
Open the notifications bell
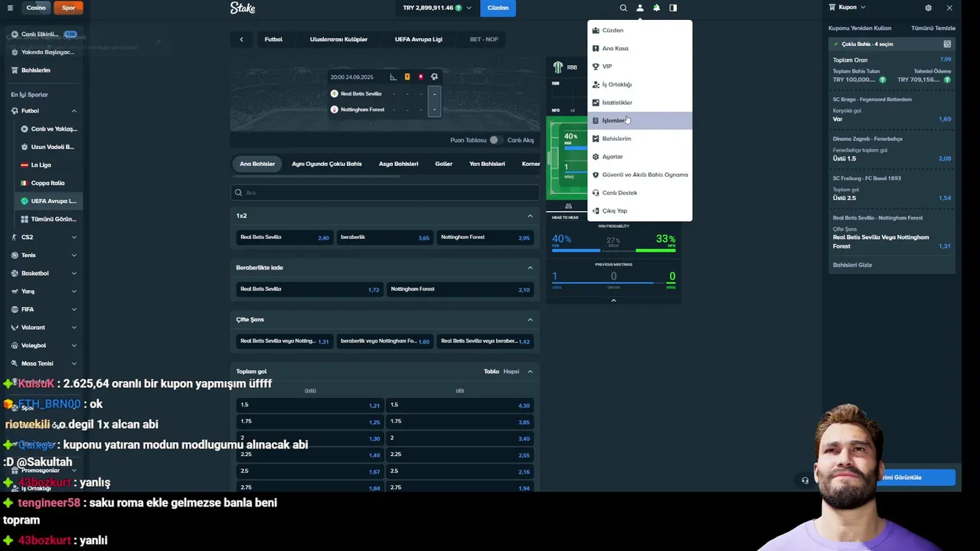[656, 8]
